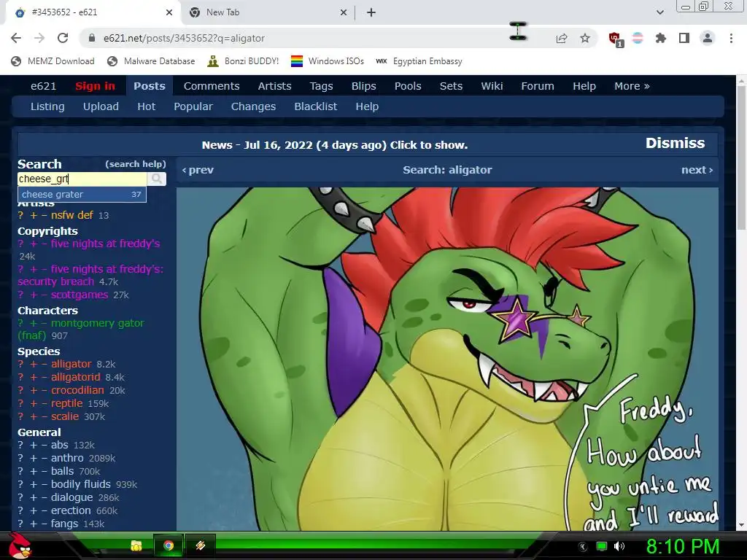Click the 8:10 PM taskbar clock
This screenshot has height=560, width=747.
[683, 546]
